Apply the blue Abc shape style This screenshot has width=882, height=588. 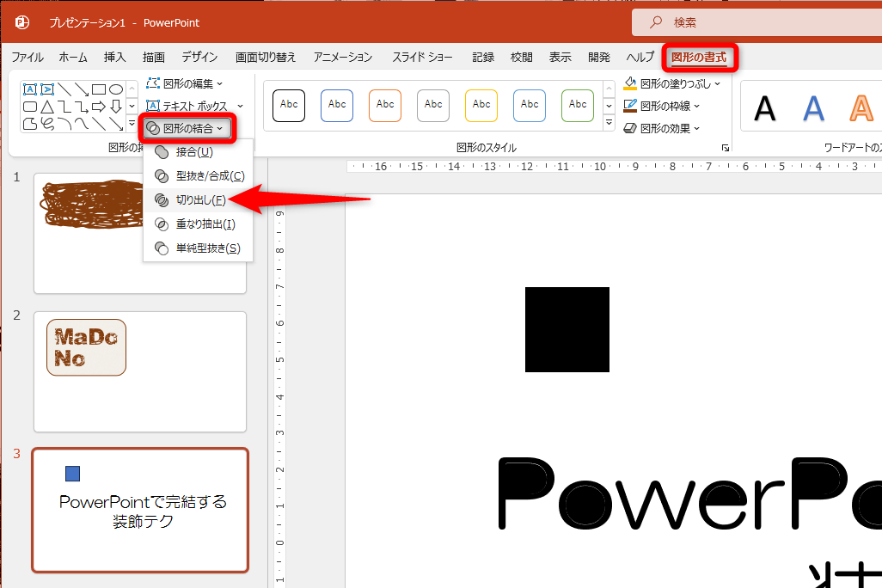[336, 105]
